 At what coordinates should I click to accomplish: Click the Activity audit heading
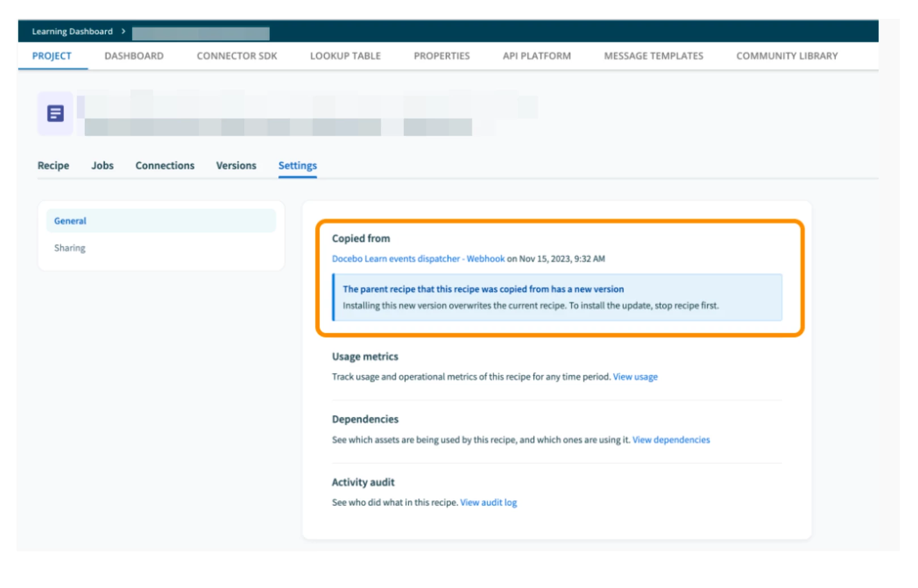click(x=363, y=482)
